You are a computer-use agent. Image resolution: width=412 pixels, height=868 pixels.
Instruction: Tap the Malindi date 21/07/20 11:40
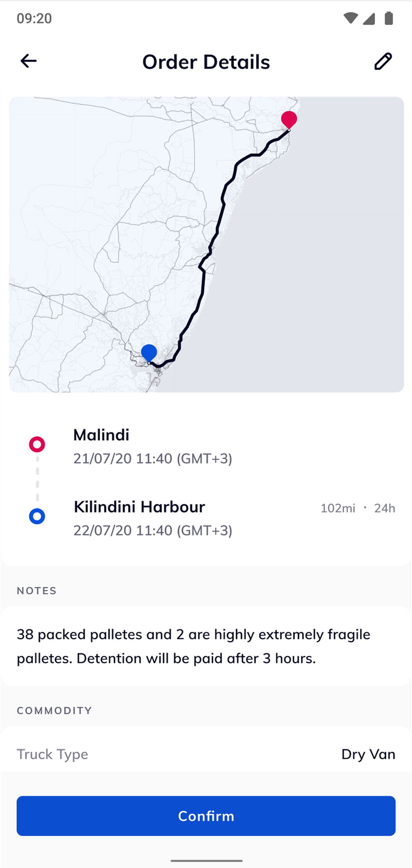click(152, 458)
